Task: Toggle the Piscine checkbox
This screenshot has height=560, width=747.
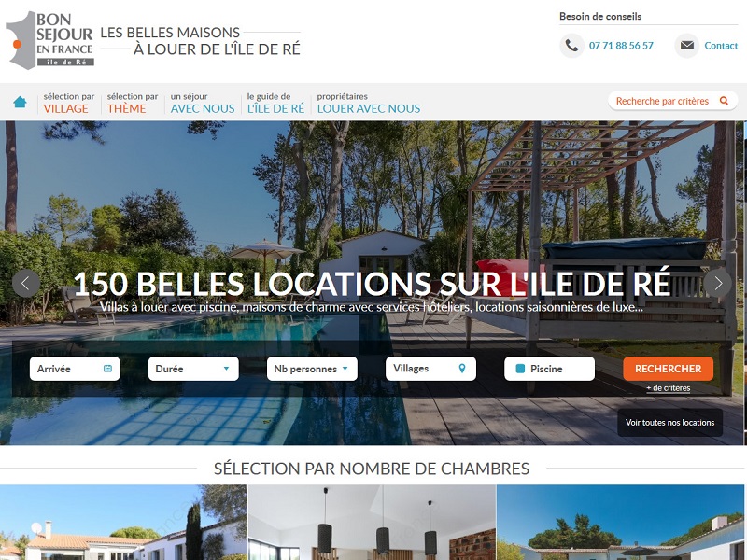Action: tap(520, 369)
